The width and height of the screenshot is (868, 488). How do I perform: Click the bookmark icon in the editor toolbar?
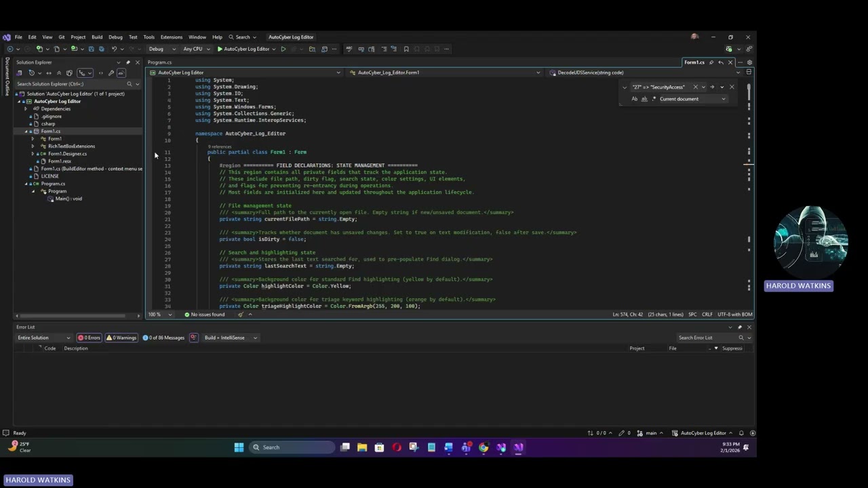click(406, 49)
